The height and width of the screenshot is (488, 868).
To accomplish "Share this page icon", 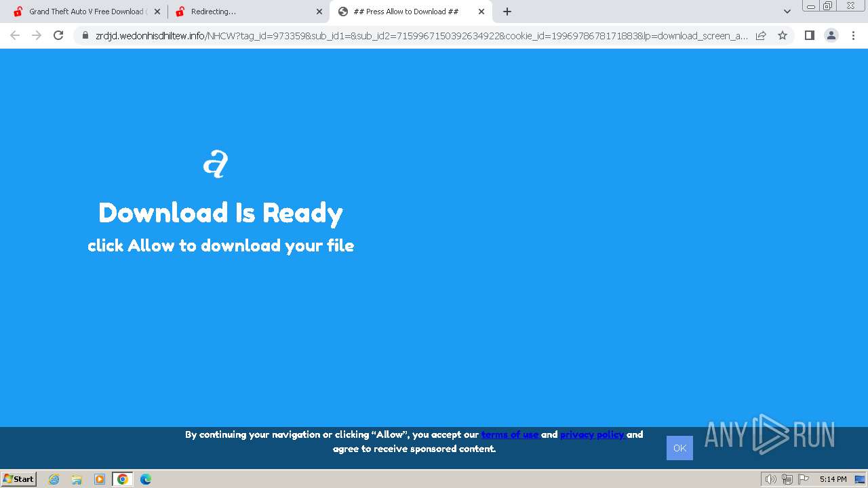I will click(761, 35).
